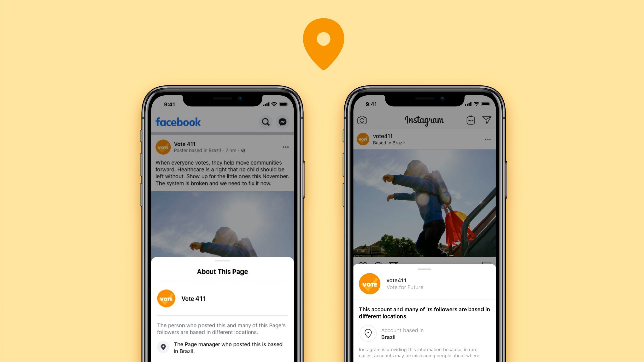This screenshot has width=644, height=362.
Task: Tap the Instagram camera icon
Action: pos(363,120)
